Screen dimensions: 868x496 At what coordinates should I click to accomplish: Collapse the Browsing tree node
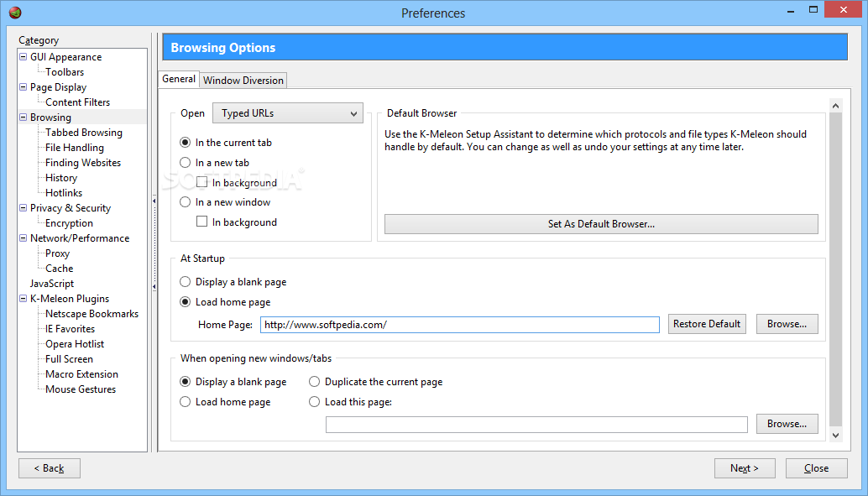(24, 117)
